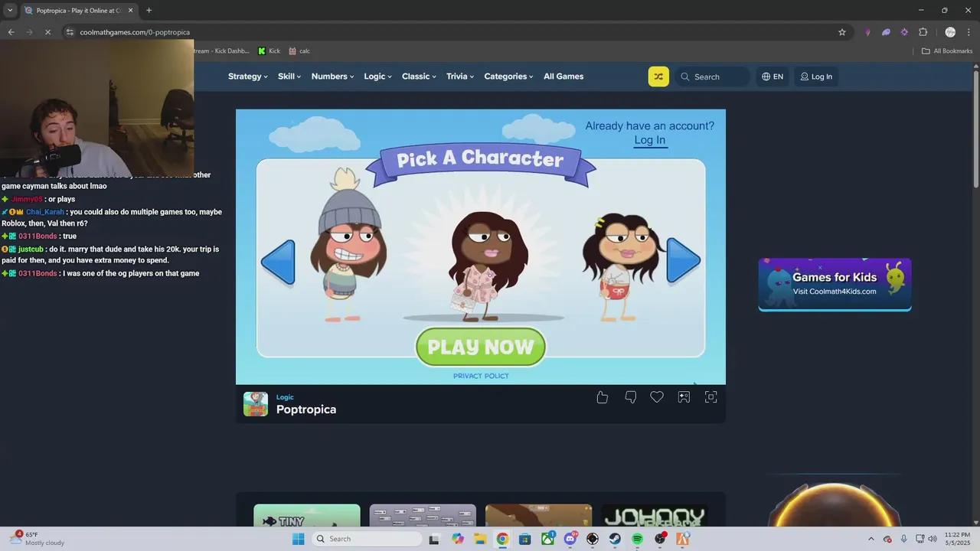Screen dimensions: 980x551
Task: Open Steam from the taskbar
Action: [x=615, y=539]
